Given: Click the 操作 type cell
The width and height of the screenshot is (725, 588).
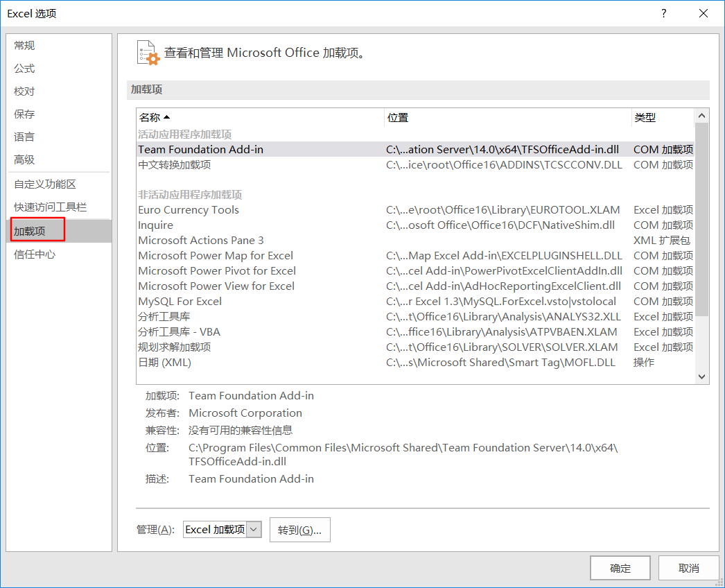Looking at the screenshot, I should 644,362.
